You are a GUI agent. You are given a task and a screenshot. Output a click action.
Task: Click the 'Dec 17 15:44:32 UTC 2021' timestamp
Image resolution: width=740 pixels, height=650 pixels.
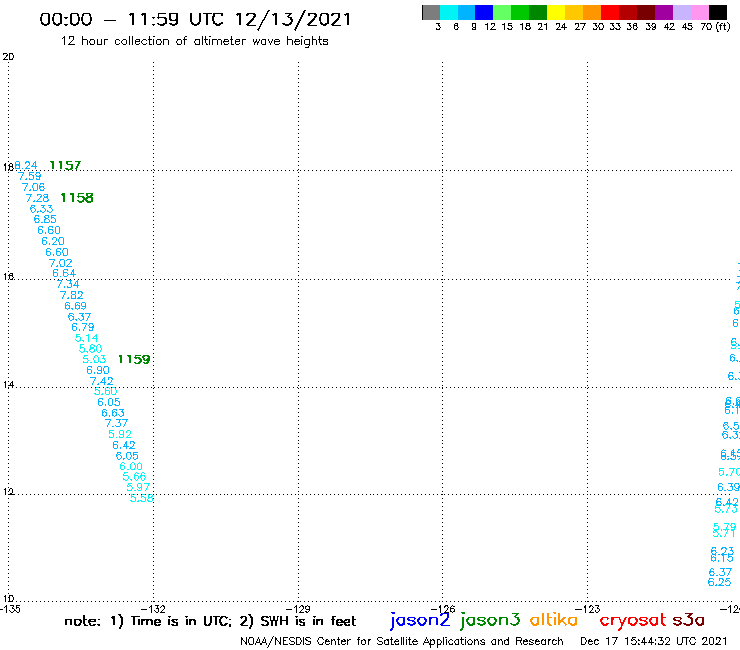tap(654, 641)
